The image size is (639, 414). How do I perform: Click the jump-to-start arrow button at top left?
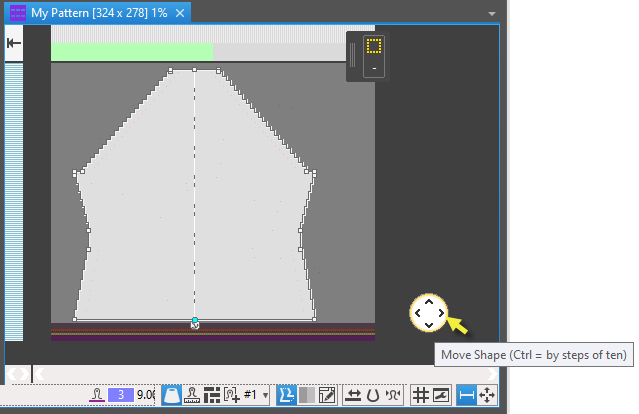coord(14,43)
